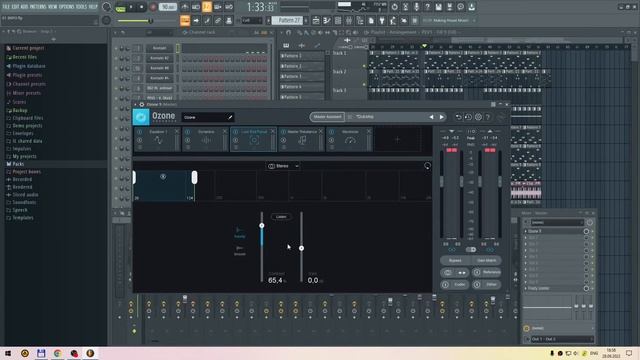Toggle power on Maximizer module
Viewport: 640px width, 360px height.
[331, 132]
